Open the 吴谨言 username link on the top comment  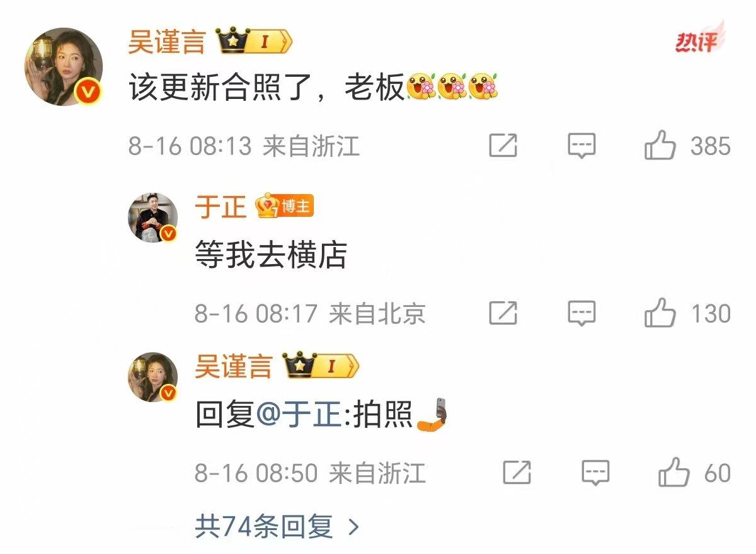click(x=167, y=43)
